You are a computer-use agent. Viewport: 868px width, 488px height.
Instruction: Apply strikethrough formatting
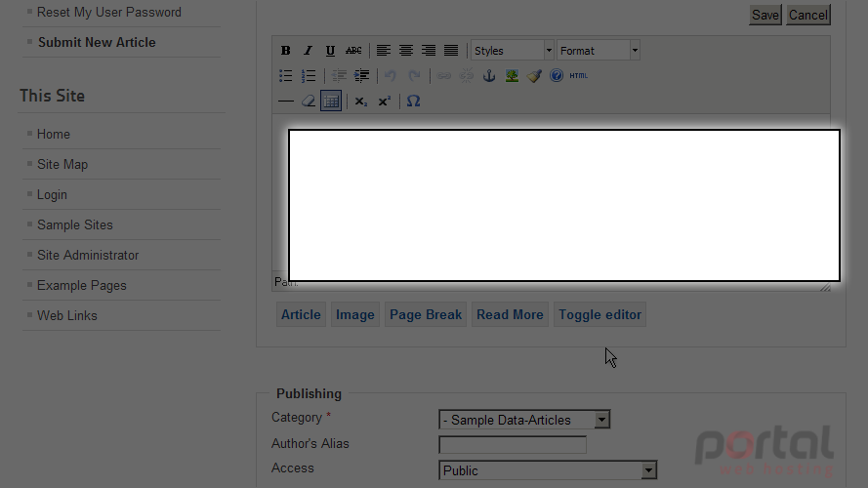coord(353,51)
